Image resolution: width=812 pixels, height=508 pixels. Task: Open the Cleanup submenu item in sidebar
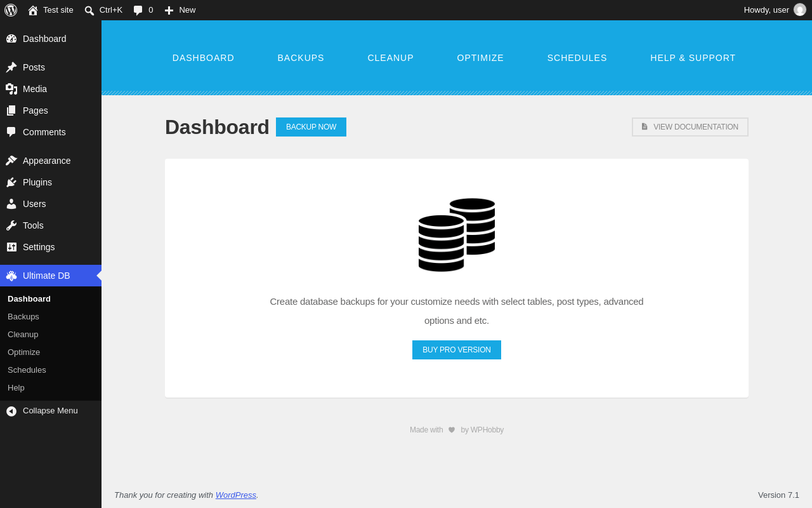pyautogui.click(x=23, y=334)
